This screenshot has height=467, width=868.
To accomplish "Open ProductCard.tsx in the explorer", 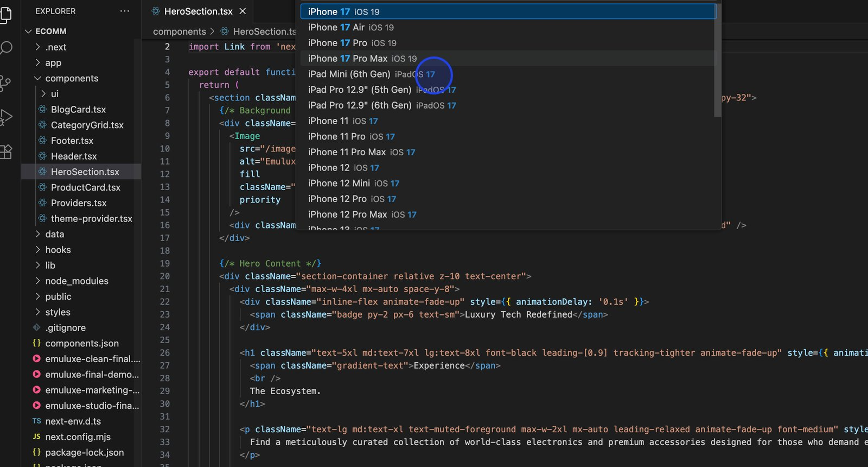I will pos(85,187).
